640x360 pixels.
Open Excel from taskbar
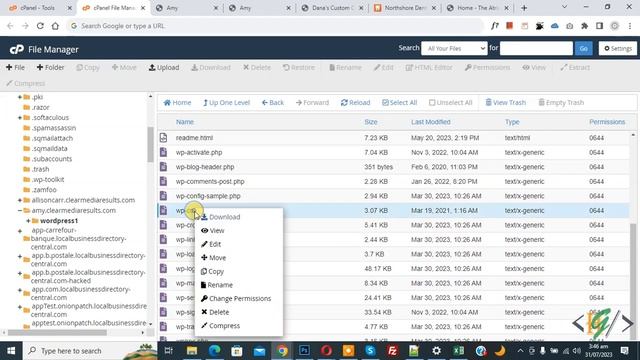(x=458, y=351)
